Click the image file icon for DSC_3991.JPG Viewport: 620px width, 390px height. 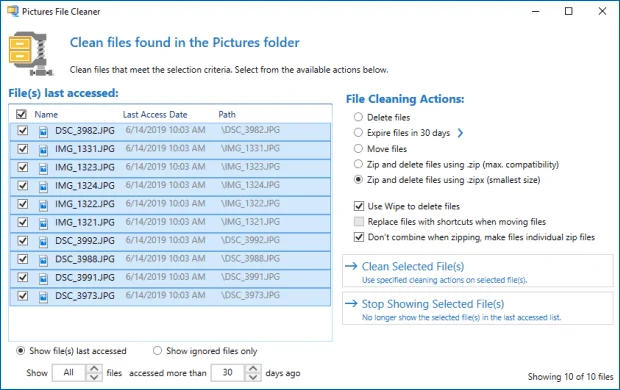(43, 278)
